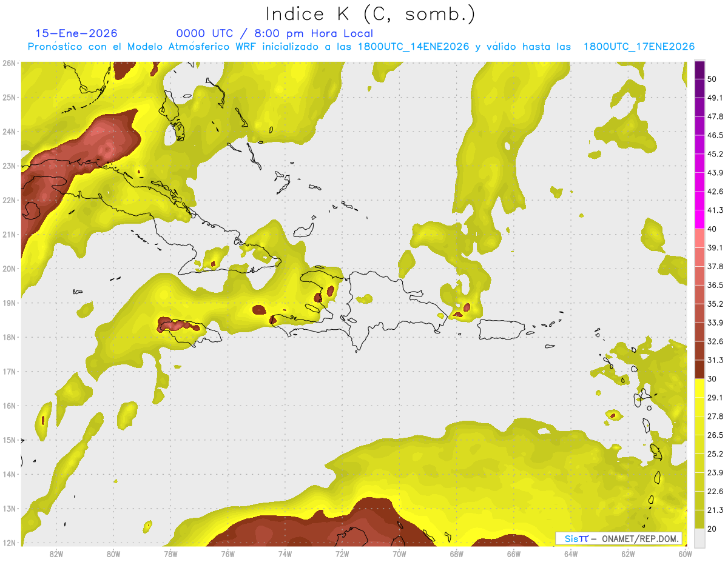
Task: Click the 42.6 value on the color scale
Action: [x=715, y=192]
